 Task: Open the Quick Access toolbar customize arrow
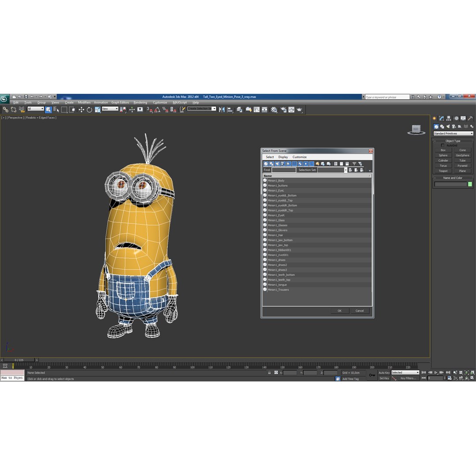55,97
